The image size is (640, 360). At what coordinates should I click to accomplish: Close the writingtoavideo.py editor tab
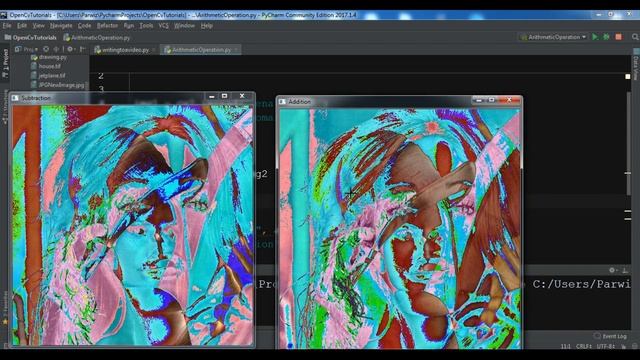[154, 50]
